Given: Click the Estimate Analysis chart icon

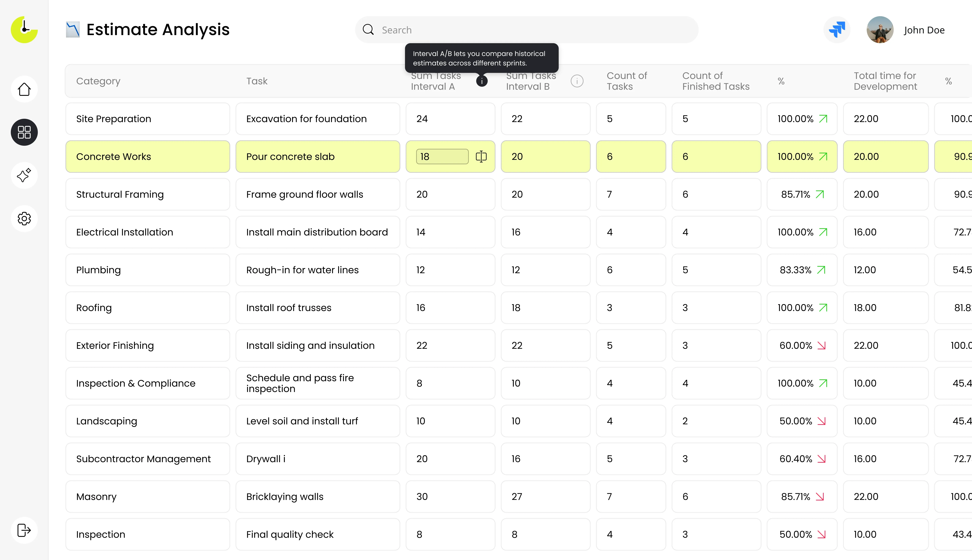Looking at the screenshot, I should pos(73,30).
